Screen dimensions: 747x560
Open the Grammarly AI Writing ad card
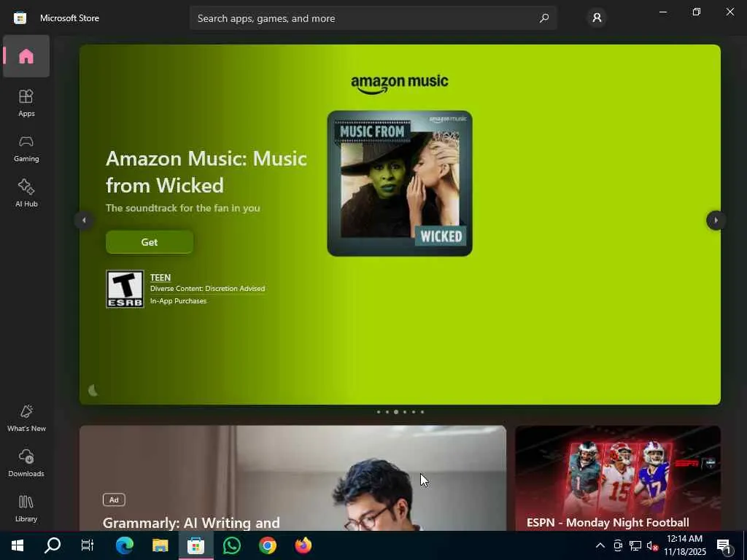(293, 478)
